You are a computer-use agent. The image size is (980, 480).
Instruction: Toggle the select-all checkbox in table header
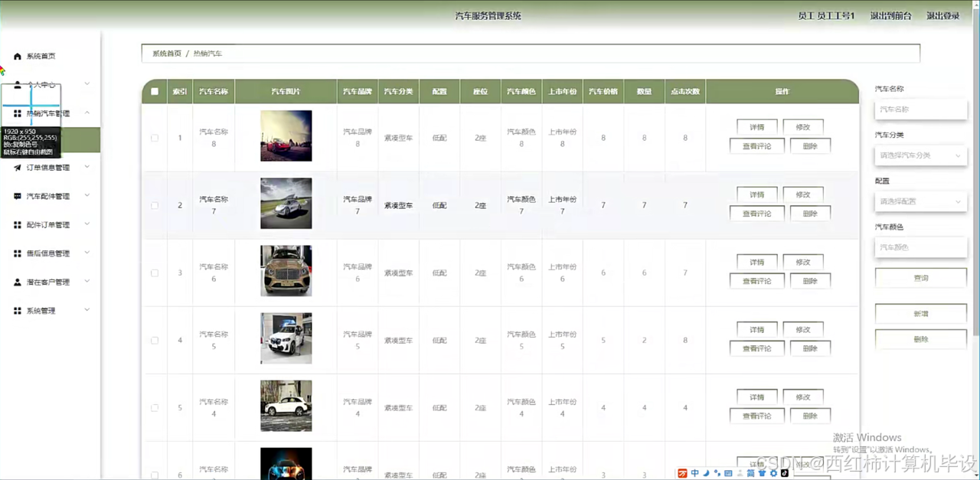tap(155, 91)
